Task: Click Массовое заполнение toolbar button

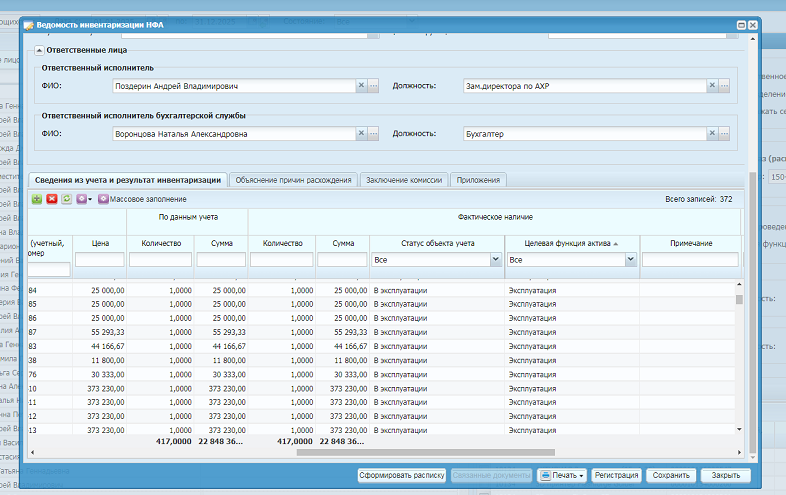Action: click(141, 200)
